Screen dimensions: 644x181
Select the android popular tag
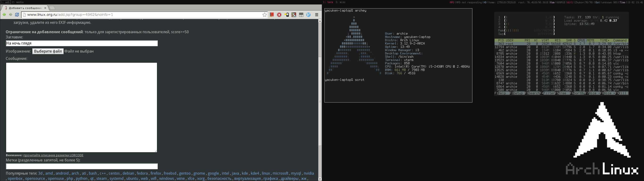coord(62,173)
